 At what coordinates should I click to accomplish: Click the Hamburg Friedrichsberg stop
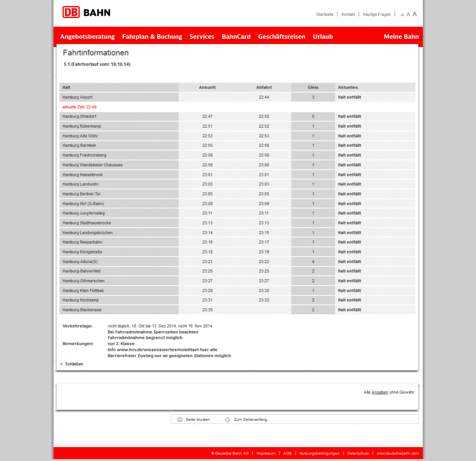coord(84,155)
